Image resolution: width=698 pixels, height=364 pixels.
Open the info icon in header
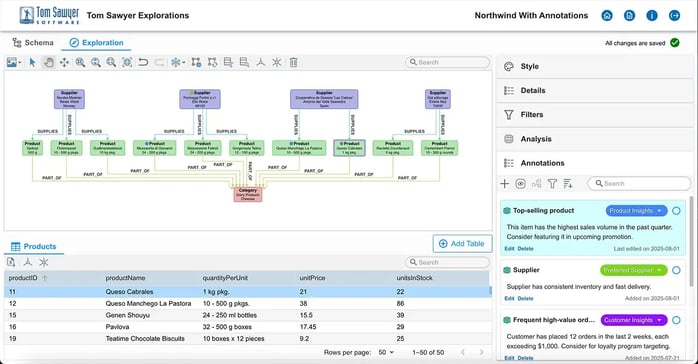(652, 16)
